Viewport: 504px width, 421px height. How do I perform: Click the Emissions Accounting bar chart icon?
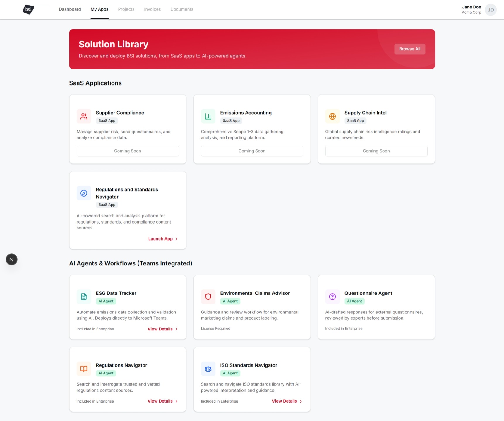tap(208, 116)
